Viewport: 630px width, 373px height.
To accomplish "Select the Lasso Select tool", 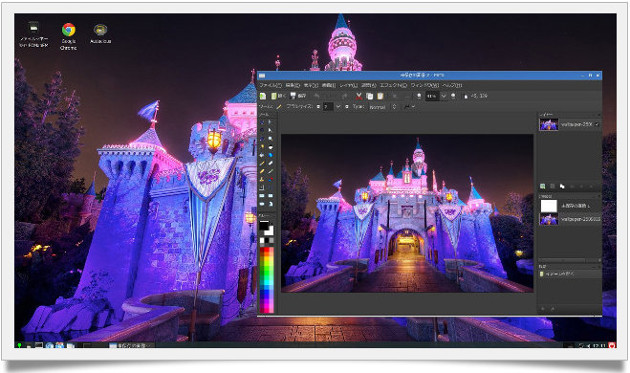I will click(x=262, y=130).
